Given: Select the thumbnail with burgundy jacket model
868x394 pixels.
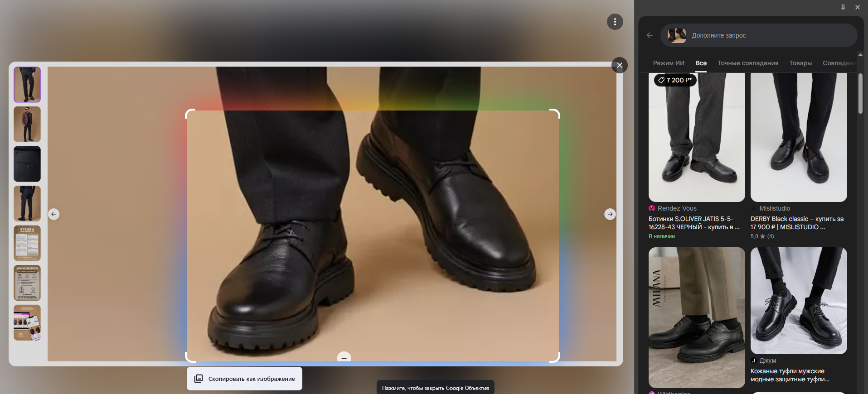Looking at the screenshot, I should pyautogui.click(x=27, y=124).
